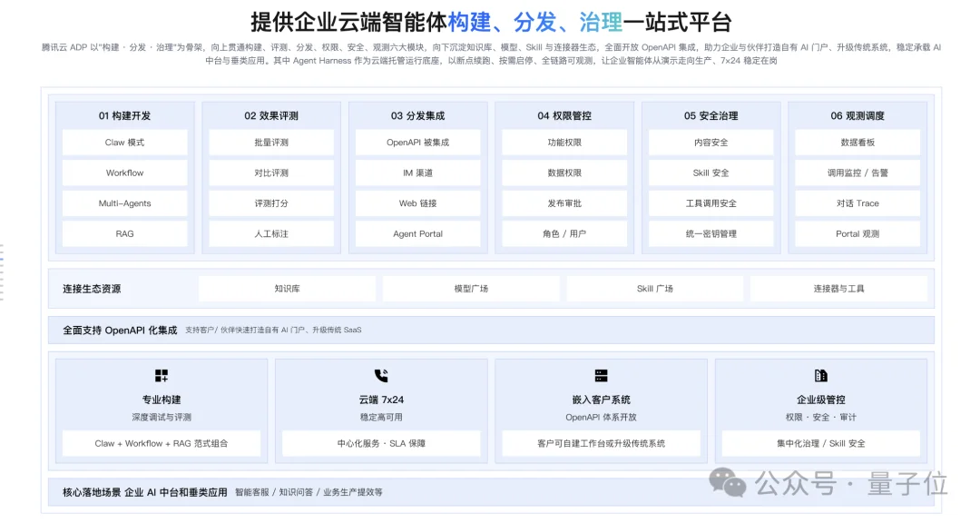Select the 企业级管控 card title
This screenshot has height=523, width=980.
point(820,400)
